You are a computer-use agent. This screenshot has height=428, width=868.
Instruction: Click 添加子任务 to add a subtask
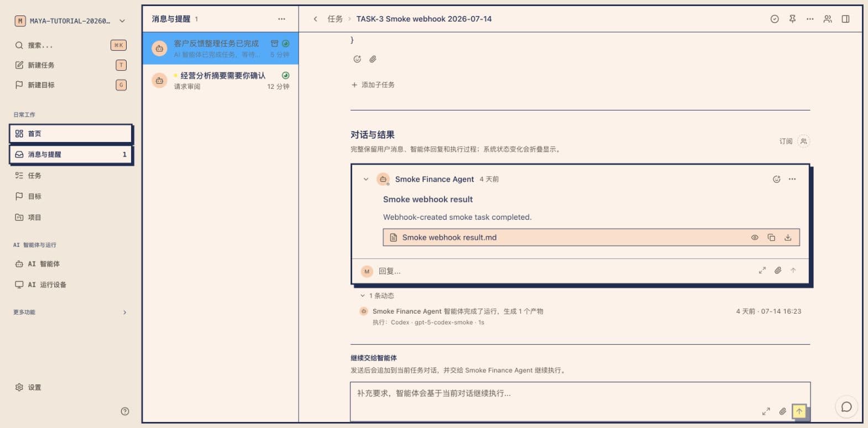[x=373, y=84]
